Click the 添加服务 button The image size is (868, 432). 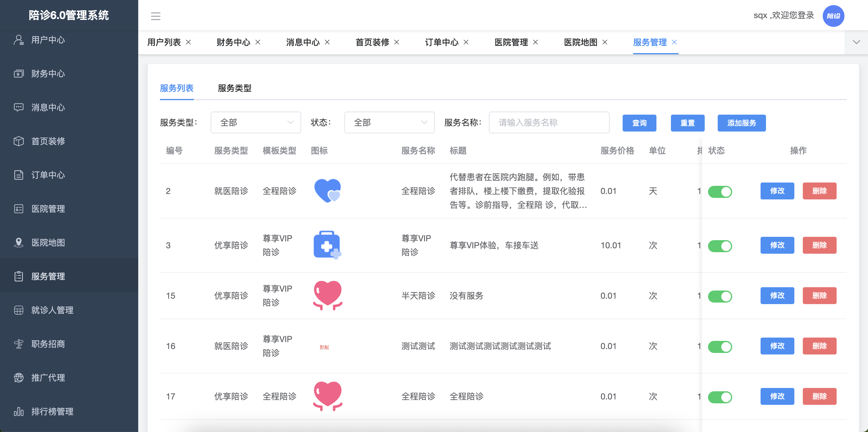point(741,123)
